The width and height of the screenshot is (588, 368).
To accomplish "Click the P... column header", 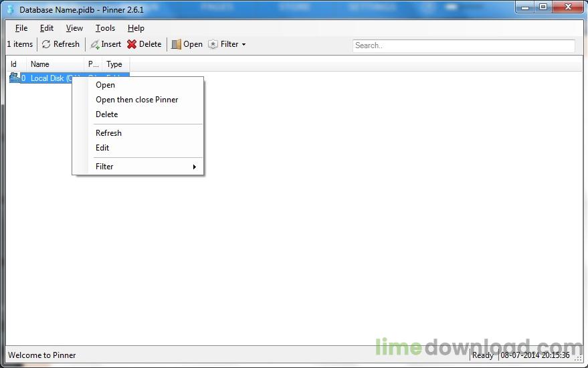I will click(x=93, y=64).
